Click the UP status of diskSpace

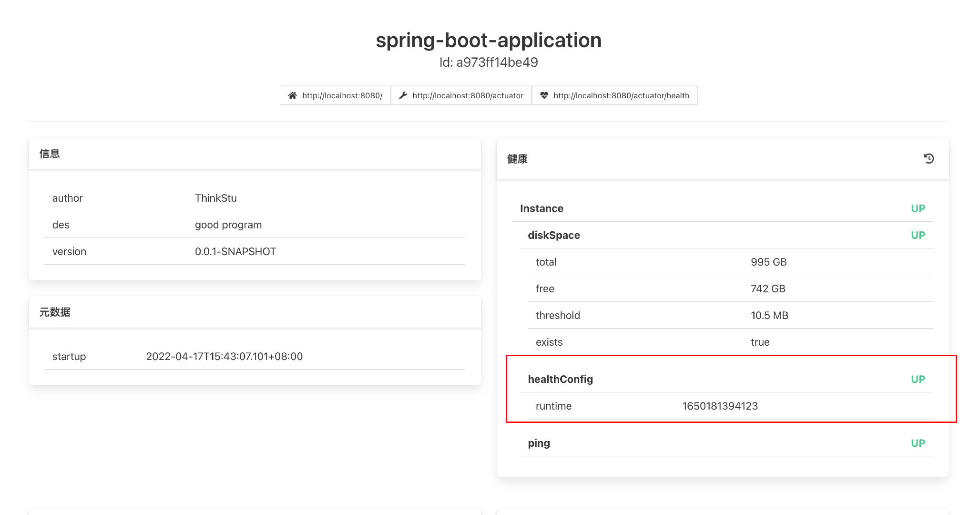pos(918,235)
